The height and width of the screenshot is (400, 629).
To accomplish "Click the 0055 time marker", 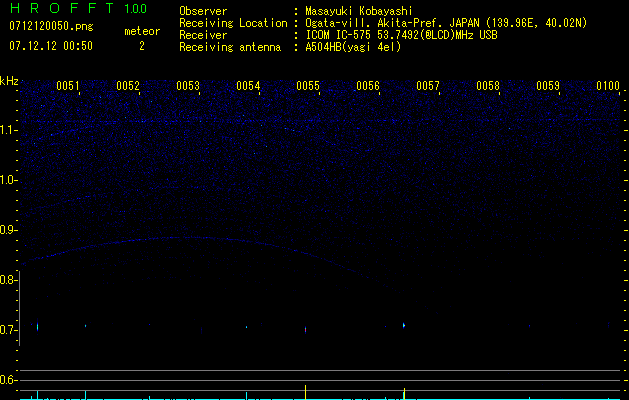I will [308, 87].
